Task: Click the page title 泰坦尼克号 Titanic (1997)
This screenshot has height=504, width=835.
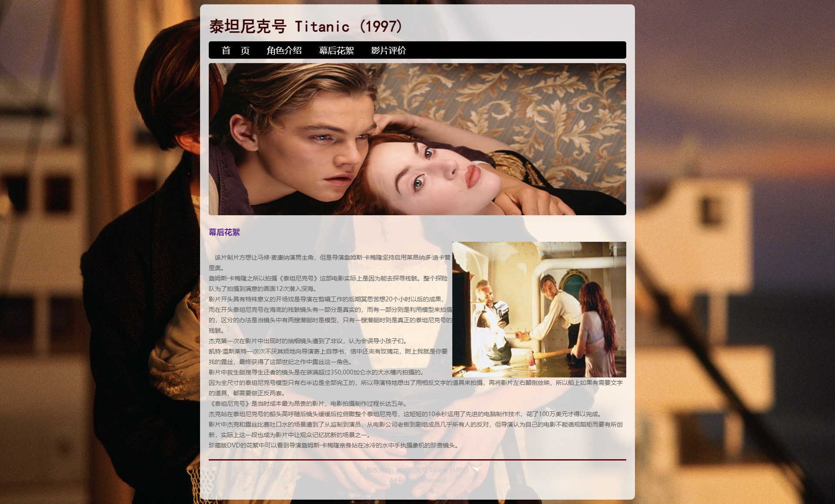Action: tap(306, 27)
